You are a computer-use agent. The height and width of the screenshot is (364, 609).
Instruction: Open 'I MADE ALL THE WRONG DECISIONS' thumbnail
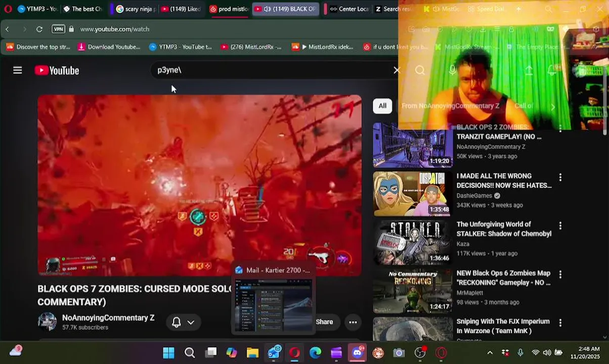[x=413, y=194]
